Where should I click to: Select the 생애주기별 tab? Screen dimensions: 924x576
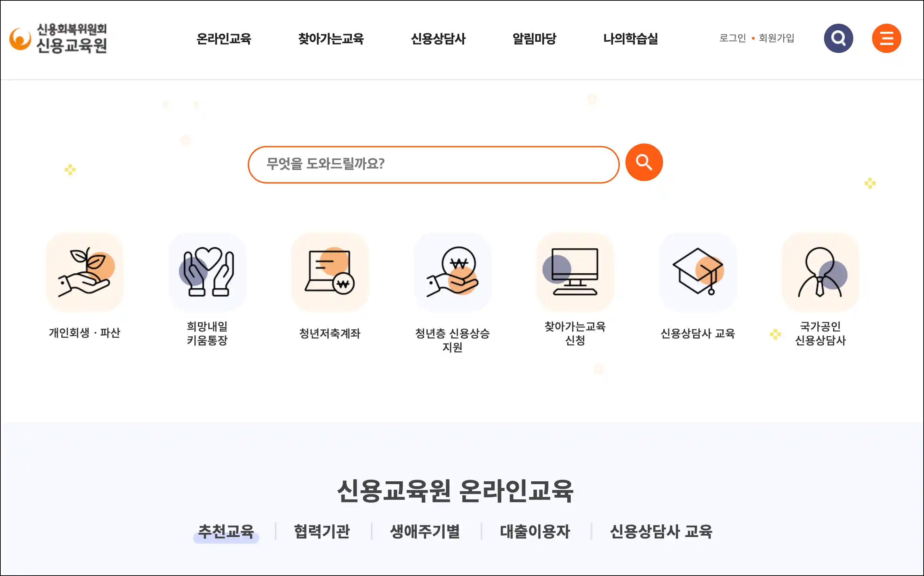425,532
